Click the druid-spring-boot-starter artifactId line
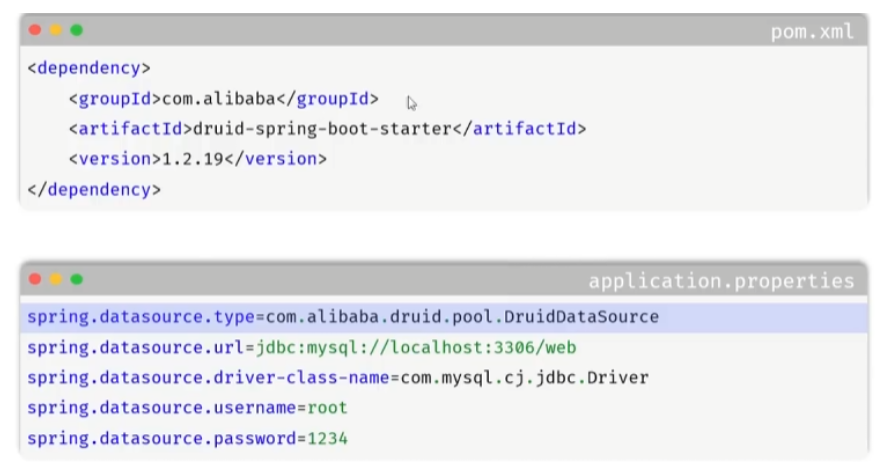The width and height of the screenshot is (885, 469). click(327, 129)
